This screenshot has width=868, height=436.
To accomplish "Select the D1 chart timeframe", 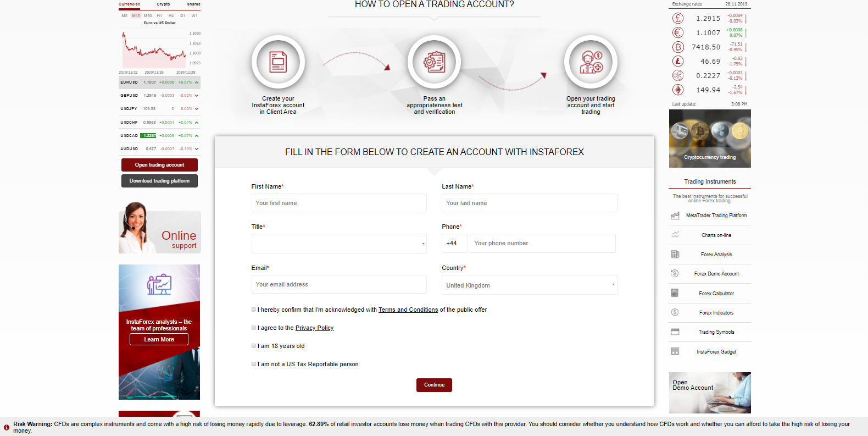I will 183,15.
